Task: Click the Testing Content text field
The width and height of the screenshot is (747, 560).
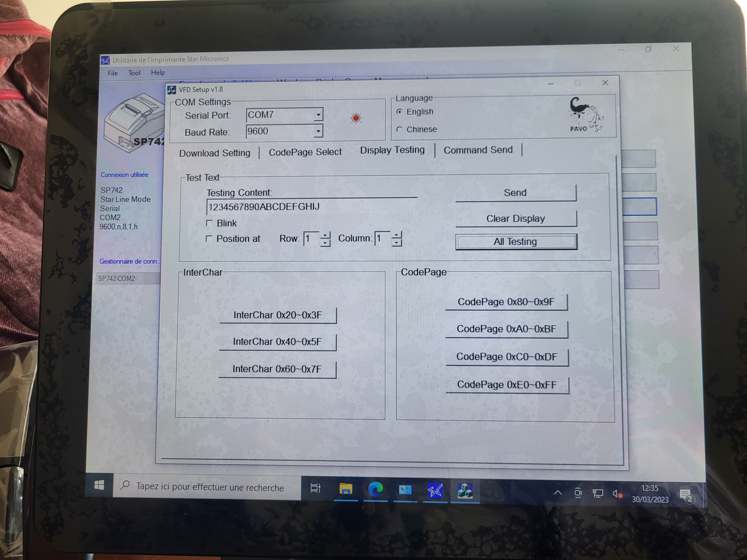Action: pyautogui.click(x=311, y=207)
